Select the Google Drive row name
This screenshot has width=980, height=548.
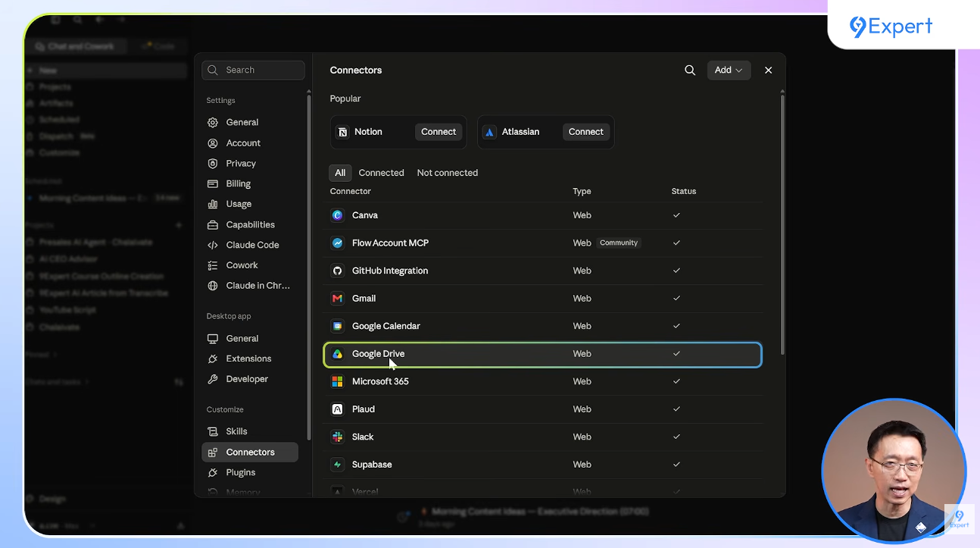pyautogui.click(x=378, y=354)
